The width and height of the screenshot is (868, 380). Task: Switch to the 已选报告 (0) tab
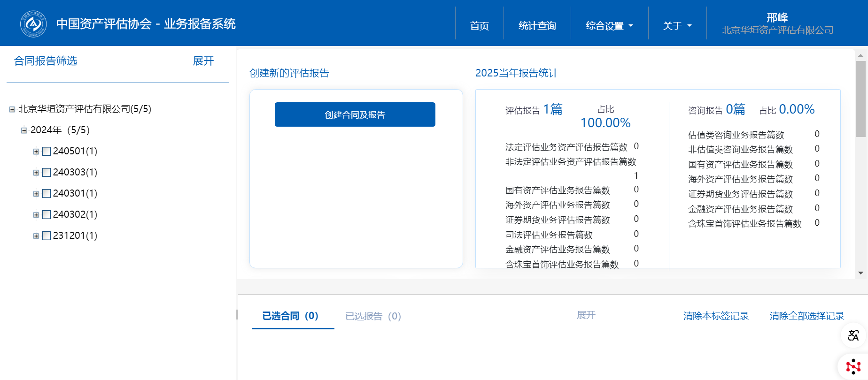click(373, 316)
